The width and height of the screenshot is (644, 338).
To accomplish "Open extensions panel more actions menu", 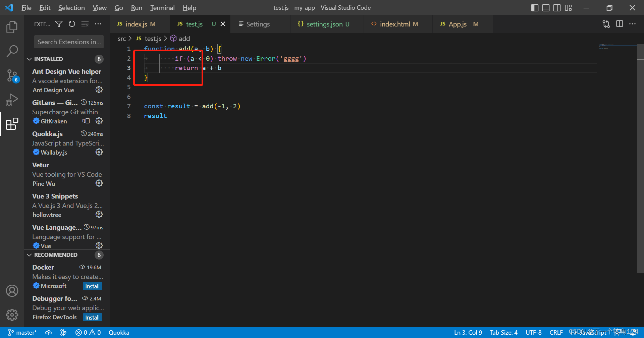I will tap(98, 24).
